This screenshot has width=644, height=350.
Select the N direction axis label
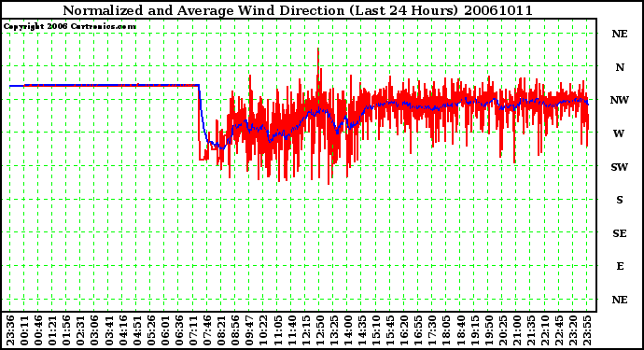pos(620,67)
